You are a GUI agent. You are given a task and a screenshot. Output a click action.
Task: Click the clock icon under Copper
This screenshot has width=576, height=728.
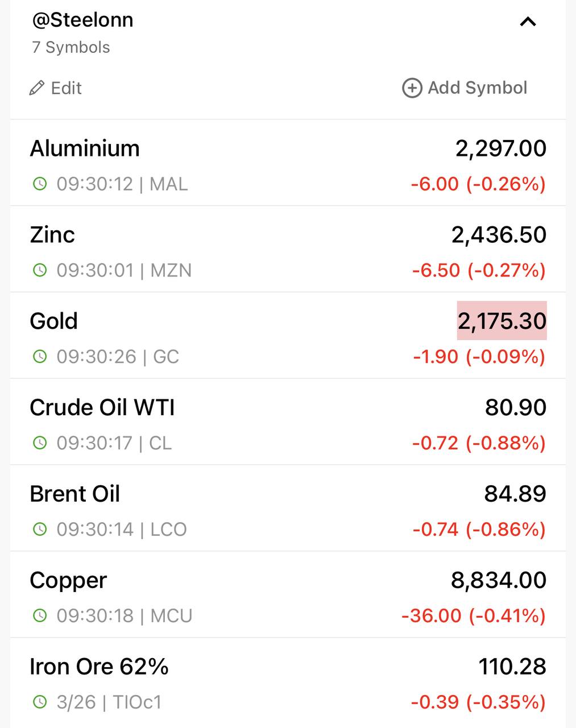tap(40, 615)
